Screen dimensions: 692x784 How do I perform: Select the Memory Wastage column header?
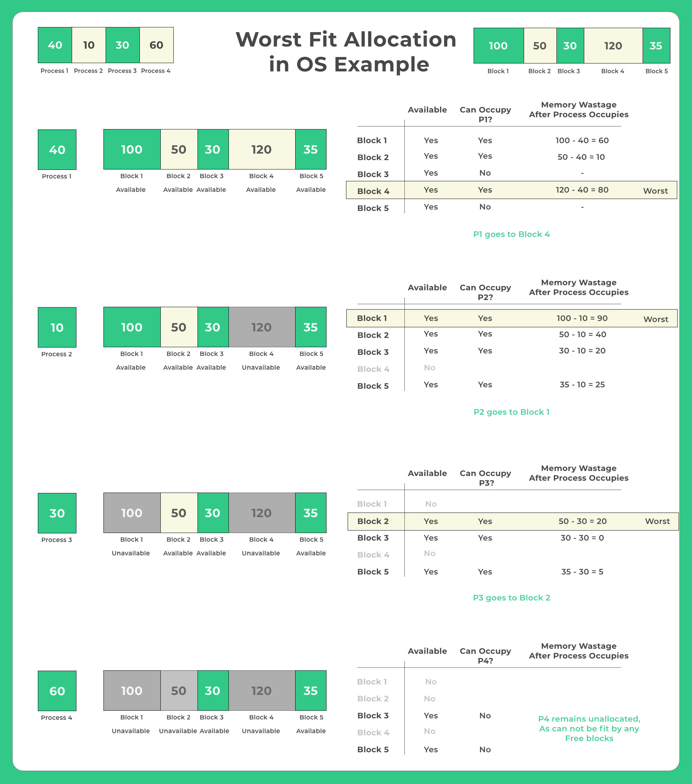click(578, 110)
